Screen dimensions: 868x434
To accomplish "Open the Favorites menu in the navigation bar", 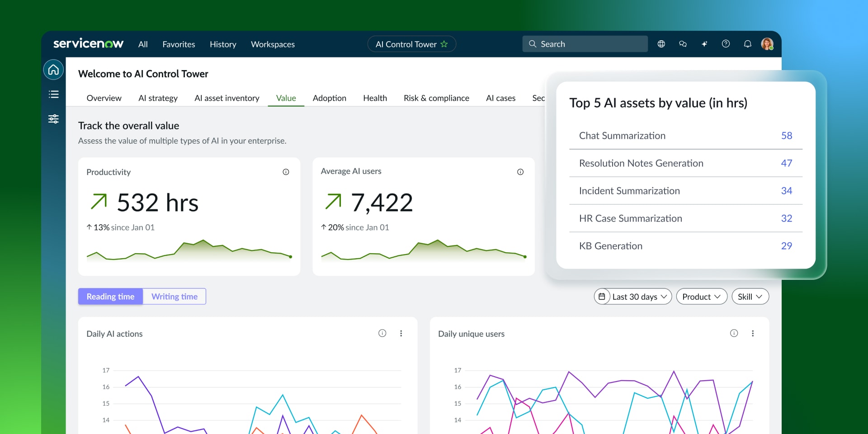I will pyautogui.click(x=179, y=44).
